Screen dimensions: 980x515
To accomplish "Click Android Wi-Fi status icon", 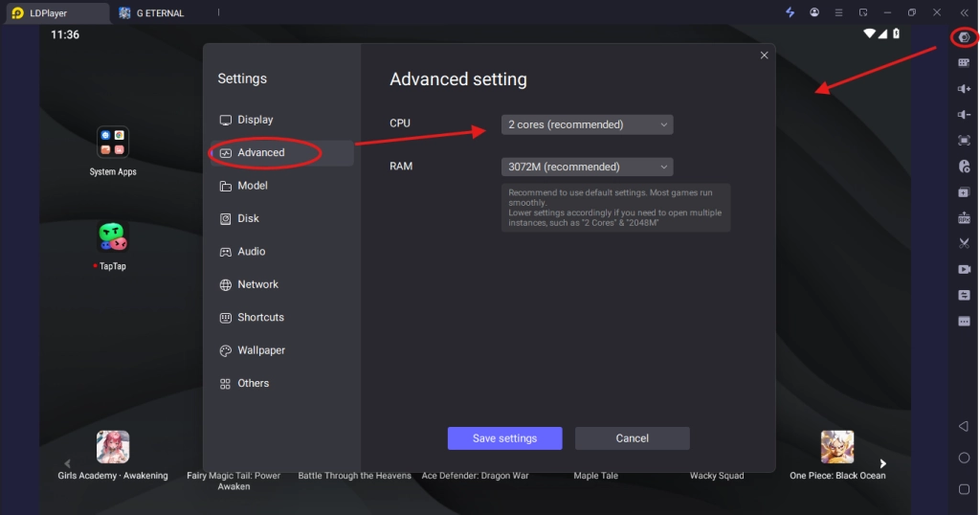I will tap(869, 34).
